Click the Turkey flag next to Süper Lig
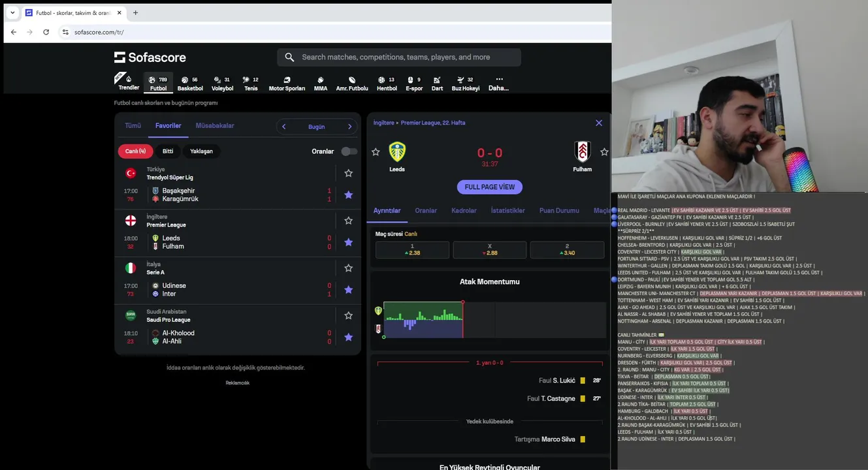Screen dimensions: 868x470 (x=131, y=173)
